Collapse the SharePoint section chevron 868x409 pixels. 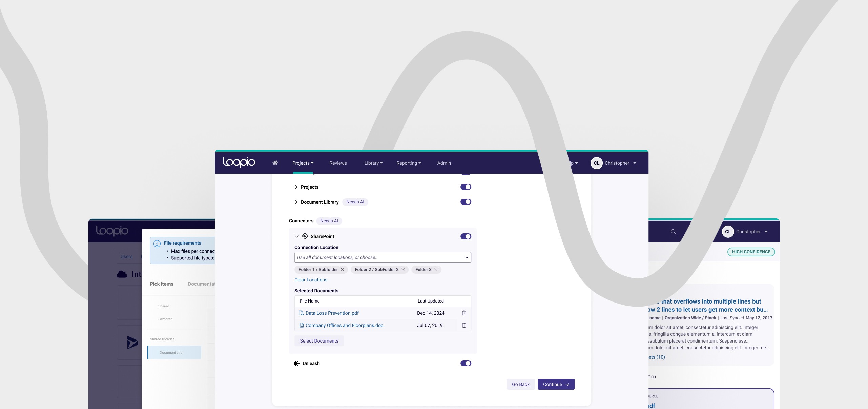pos(297,236)
